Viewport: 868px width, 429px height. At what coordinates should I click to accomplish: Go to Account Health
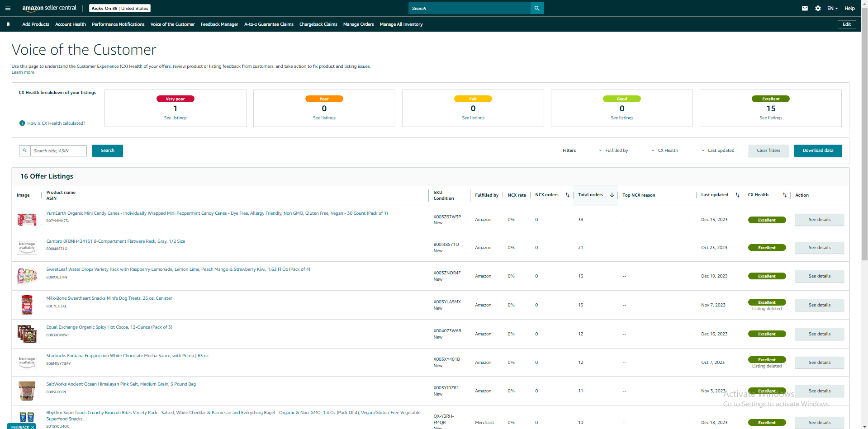tap(71, 24)
